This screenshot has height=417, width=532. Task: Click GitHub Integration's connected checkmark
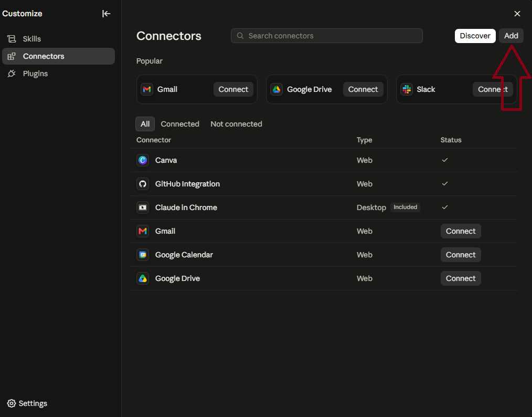coord(445,184)
